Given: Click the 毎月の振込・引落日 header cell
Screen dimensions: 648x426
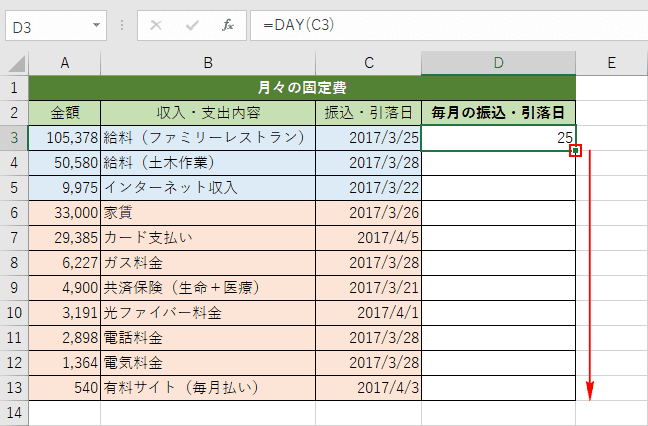Looking at the screenshot, I should coord(498,113).
